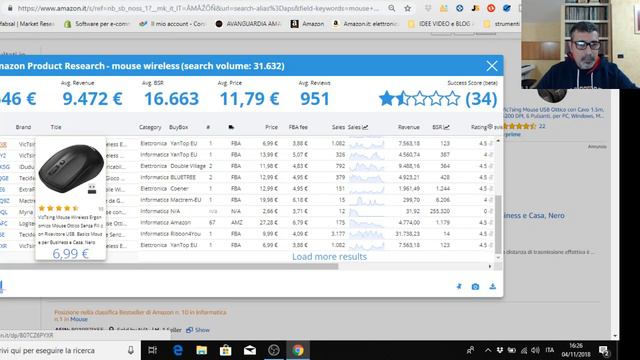The image size is (640, 360).
Task: Sort table by Revenue column
Action: (409, 127)
